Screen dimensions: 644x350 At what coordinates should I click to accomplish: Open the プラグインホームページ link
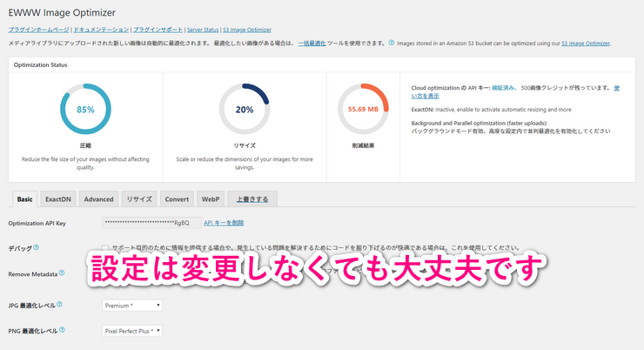(x=38, y=30)
